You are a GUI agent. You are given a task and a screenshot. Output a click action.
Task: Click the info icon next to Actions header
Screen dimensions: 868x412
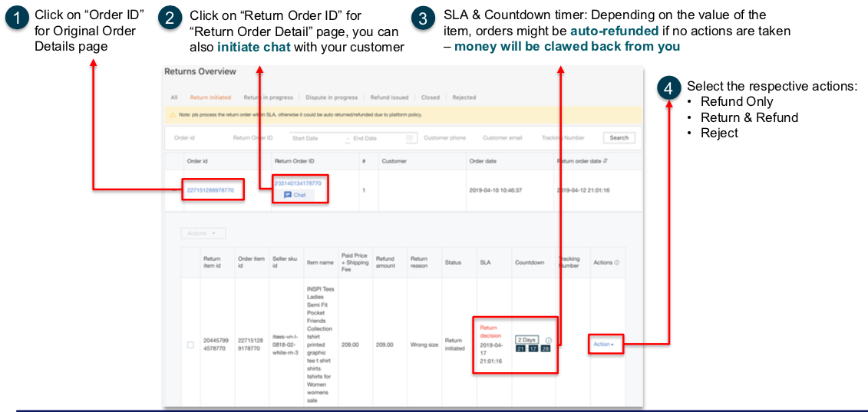[617, 262]
